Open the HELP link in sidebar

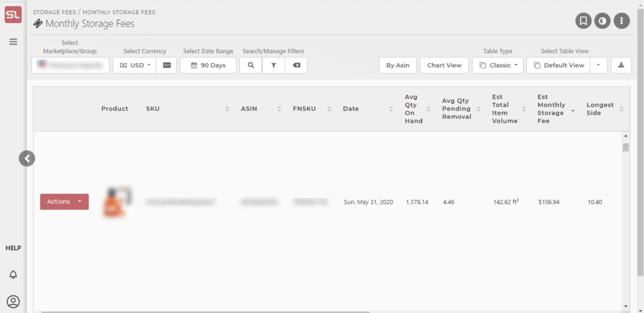(x=13, y=248)
